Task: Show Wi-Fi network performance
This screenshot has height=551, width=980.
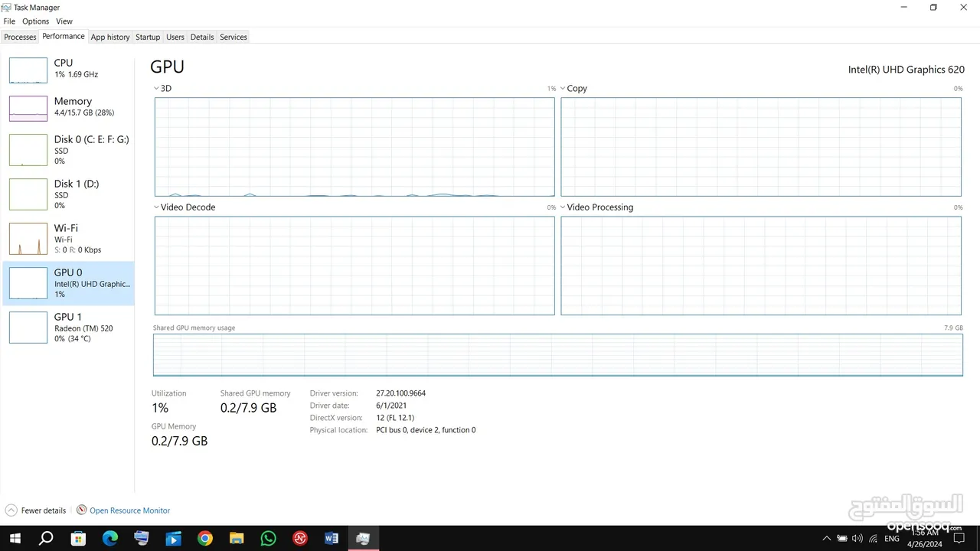Action: (x=69, y=239)
